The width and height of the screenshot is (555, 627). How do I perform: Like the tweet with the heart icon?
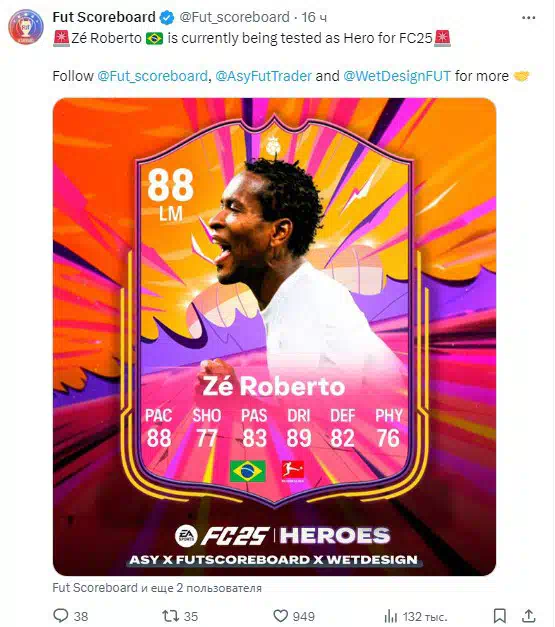280,616
